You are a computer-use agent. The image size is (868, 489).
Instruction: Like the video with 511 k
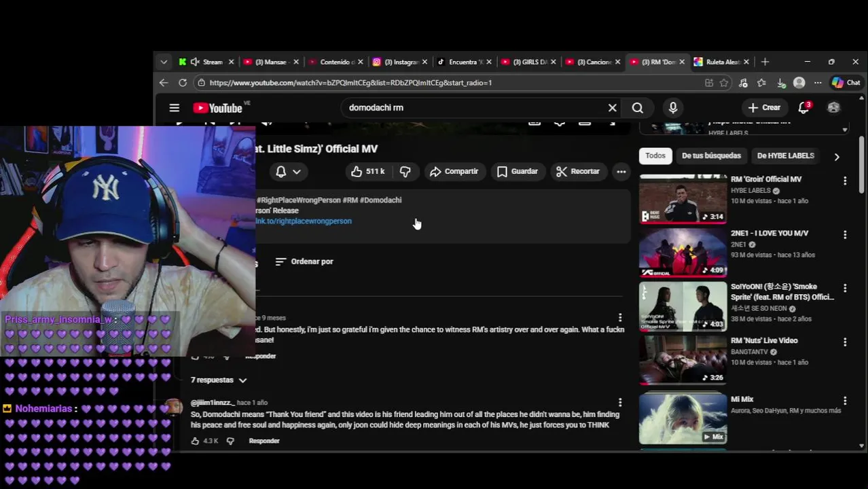[367, 172]
